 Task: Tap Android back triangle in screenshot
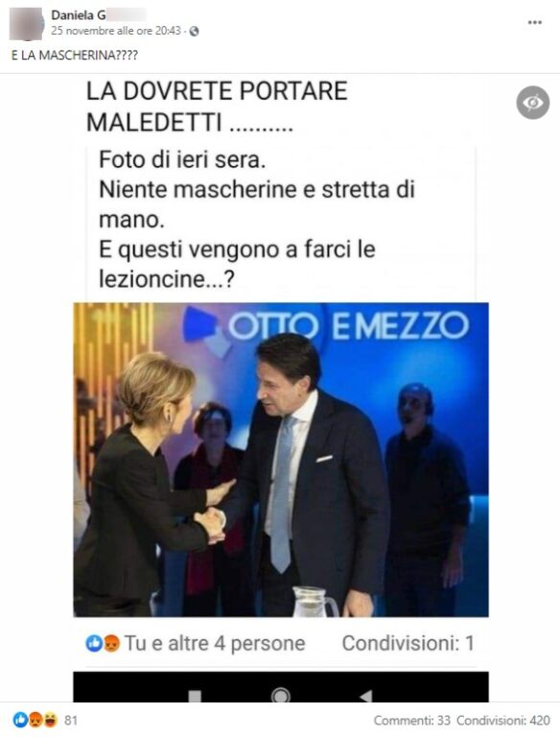click(366, 695)
